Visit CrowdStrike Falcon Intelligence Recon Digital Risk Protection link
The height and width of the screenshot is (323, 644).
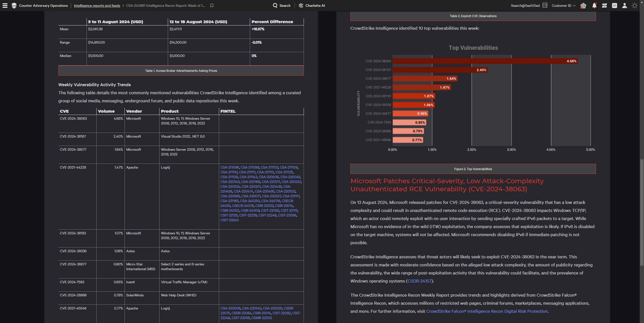[487, 311]
